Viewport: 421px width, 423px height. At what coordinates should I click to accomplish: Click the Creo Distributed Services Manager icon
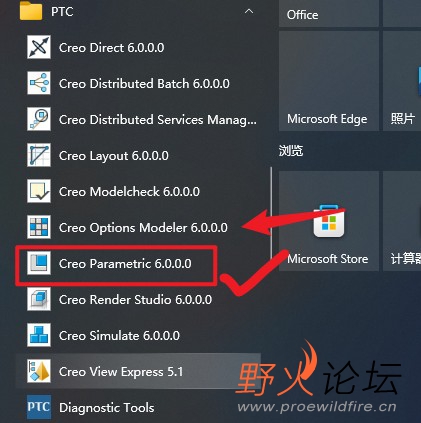coord(39,119)
